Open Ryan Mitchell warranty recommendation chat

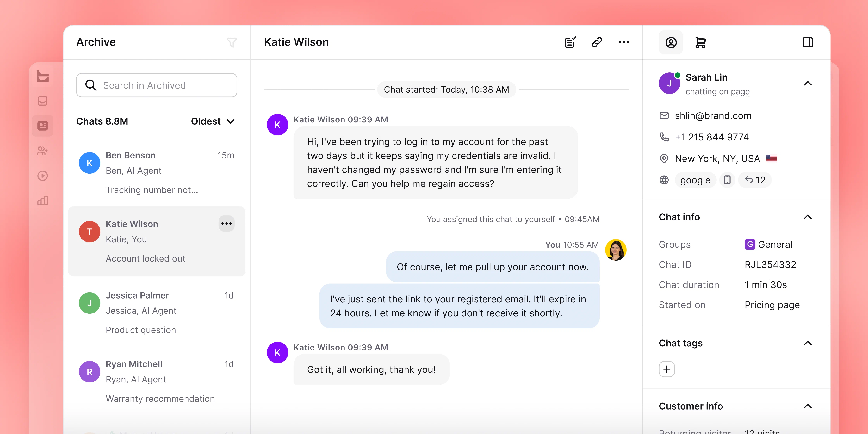point(157,381)
